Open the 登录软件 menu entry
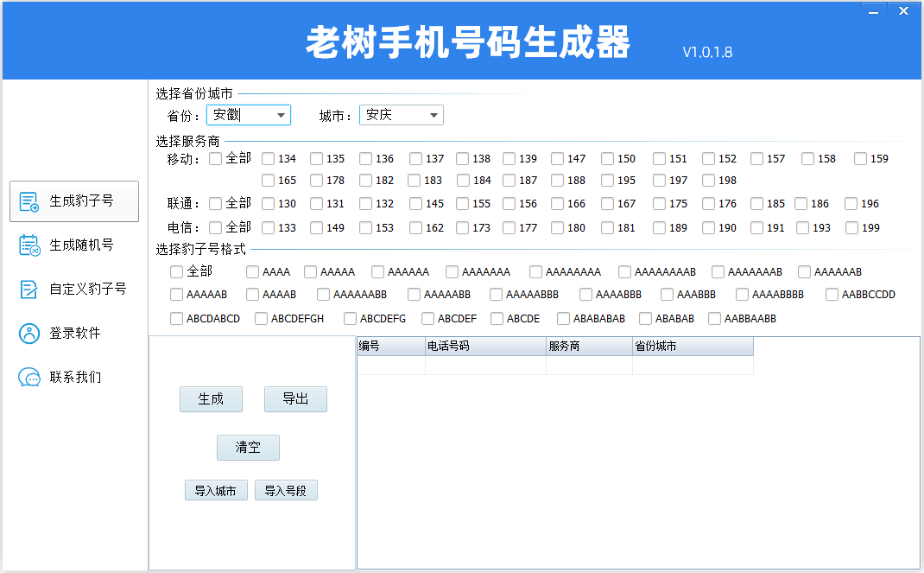The height and width of the screenshot is (573, 924). (x=74, y=334)
